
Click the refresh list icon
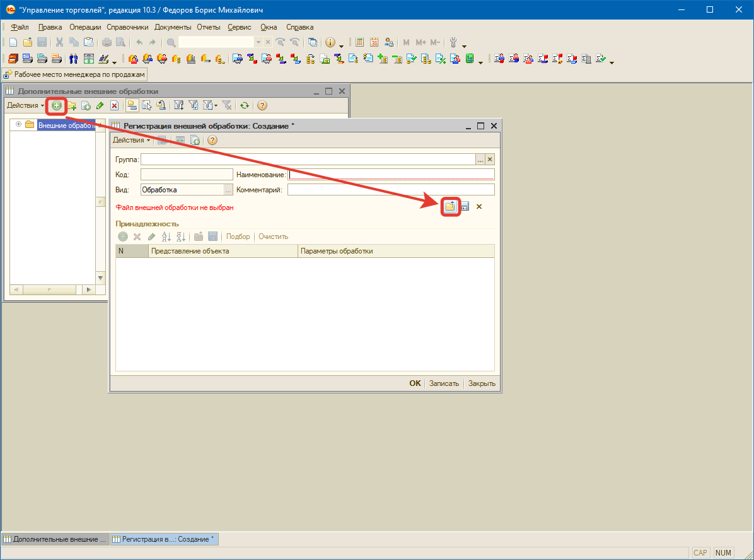(x=245, y=106)
